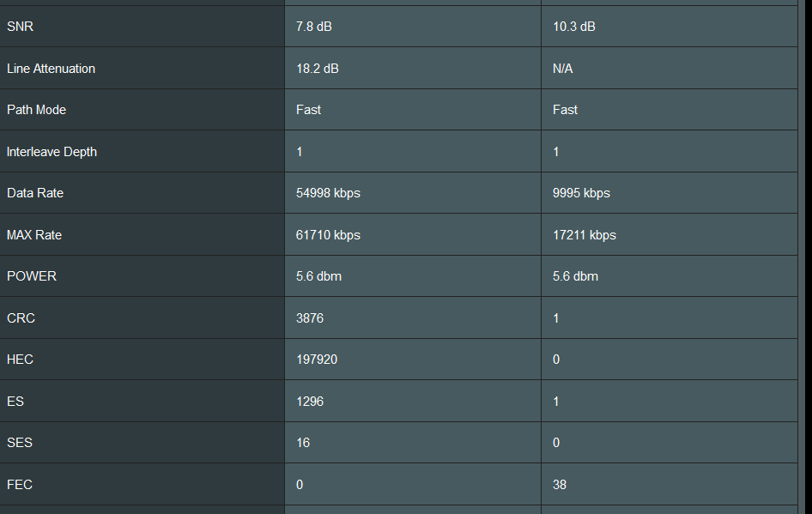812x514 pixels.
Task: Select the 18.2 dB attenuation value
Action: (318, 69)
